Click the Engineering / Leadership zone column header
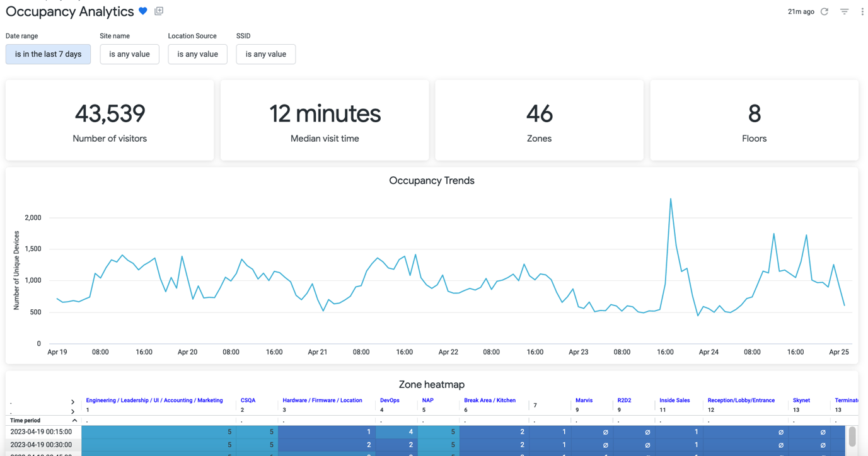868x456 pixels. tap(154, 401)
